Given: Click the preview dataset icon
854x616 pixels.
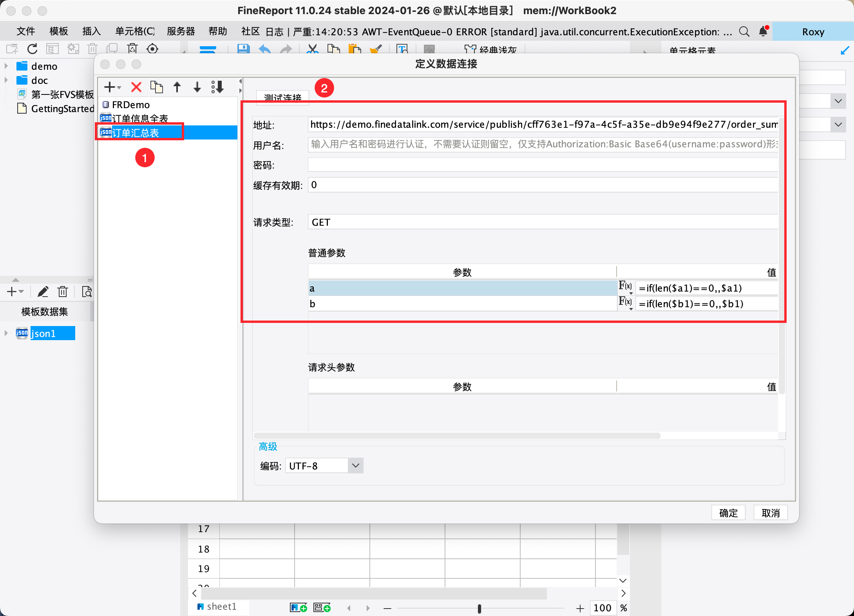Looking at the screenshot, I should click(87, 292).
